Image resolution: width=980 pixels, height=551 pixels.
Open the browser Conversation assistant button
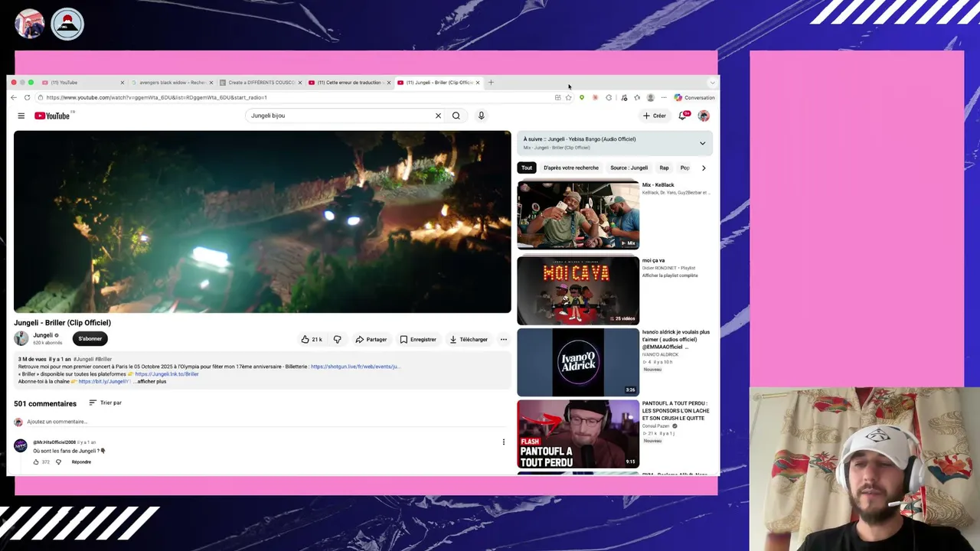694,97
